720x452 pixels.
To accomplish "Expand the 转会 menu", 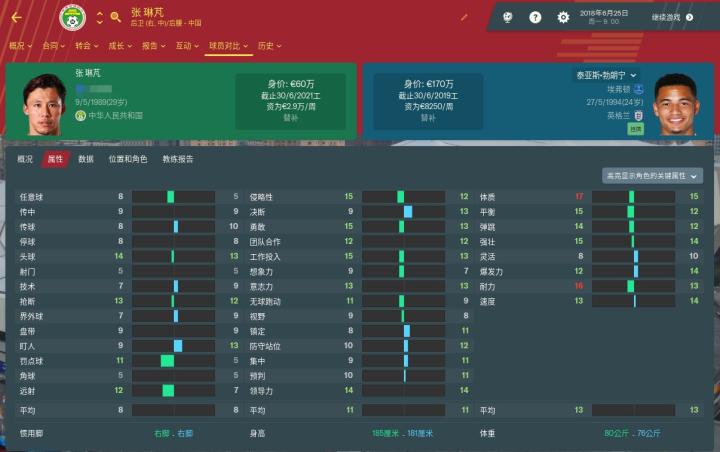I will (86, 45).
